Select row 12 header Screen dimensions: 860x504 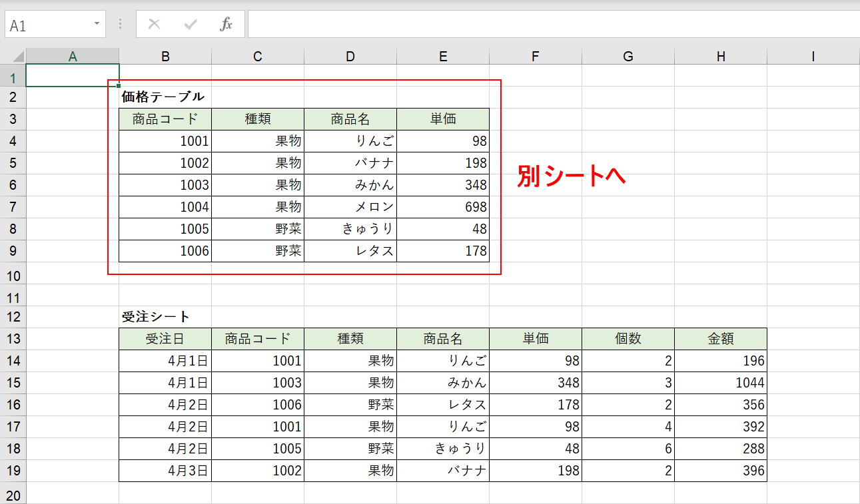pyautogui.click(x=13, y=316)
